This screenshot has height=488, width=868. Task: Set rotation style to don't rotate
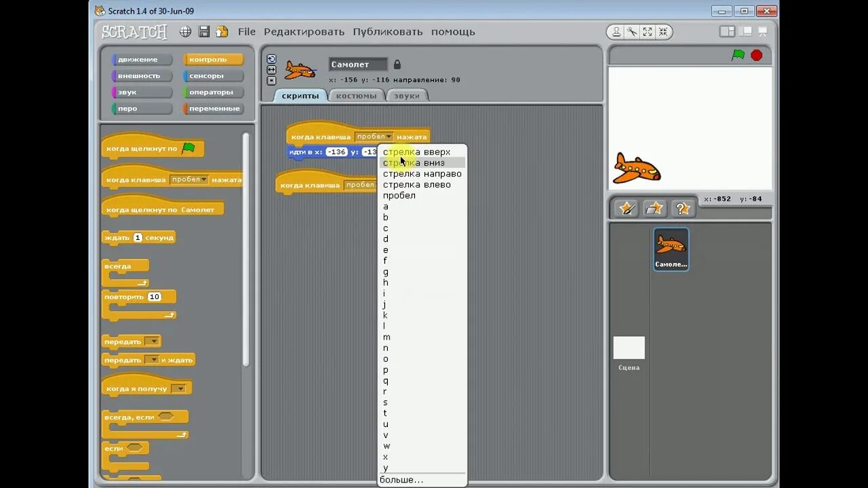[271, 81]
